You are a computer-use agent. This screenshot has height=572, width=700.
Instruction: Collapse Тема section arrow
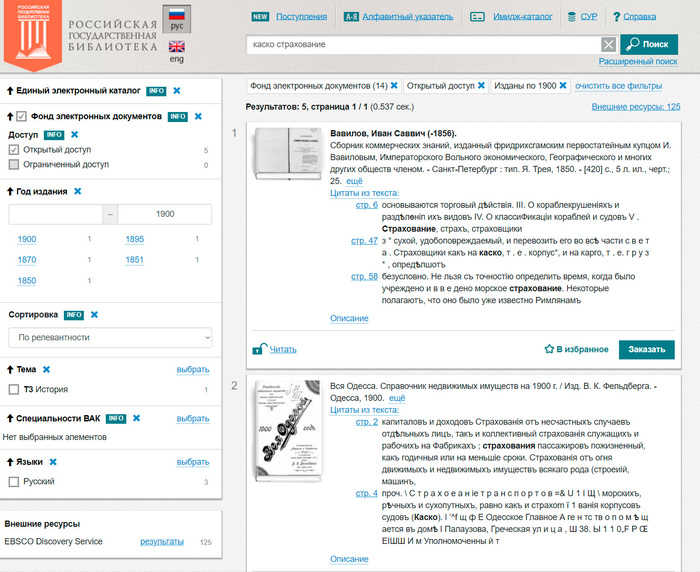pyautogui.click(x=10, y=369)
